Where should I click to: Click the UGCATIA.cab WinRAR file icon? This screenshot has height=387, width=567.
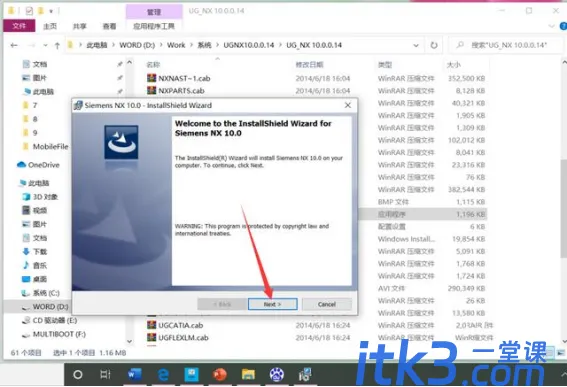pos(152,325)
